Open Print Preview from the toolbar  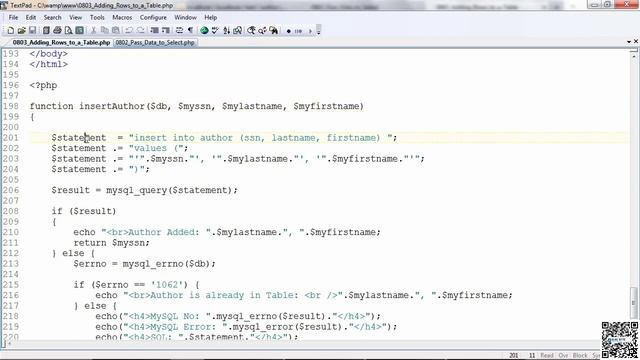click(68, 31)
